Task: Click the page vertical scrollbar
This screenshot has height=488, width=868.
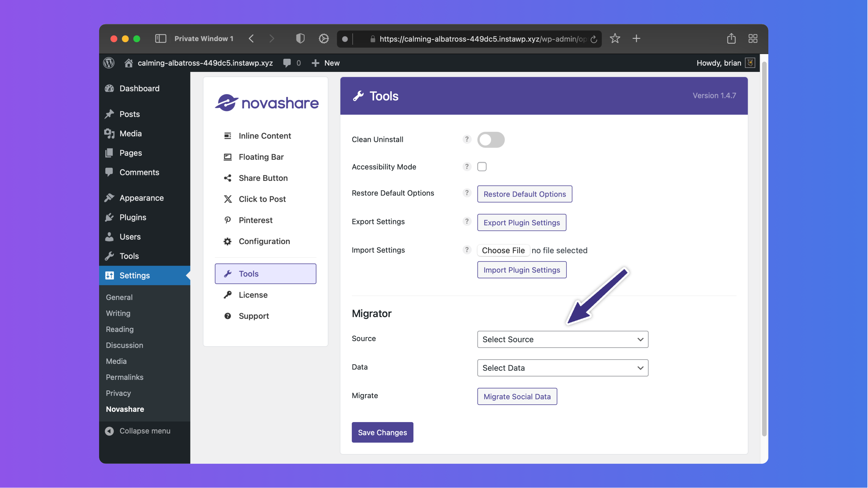Action: [x=764, y=249]
